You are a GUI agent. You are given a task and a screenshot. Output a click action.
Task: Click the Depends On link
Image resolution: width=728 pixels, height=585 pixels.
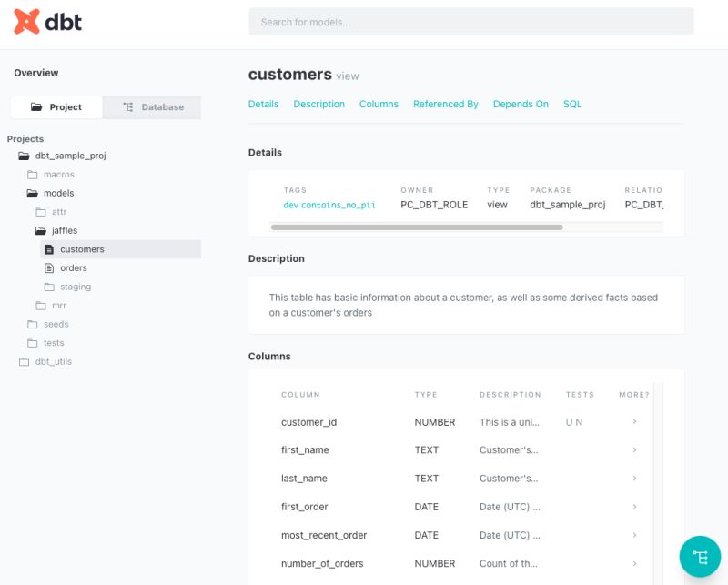click(521, 104)
